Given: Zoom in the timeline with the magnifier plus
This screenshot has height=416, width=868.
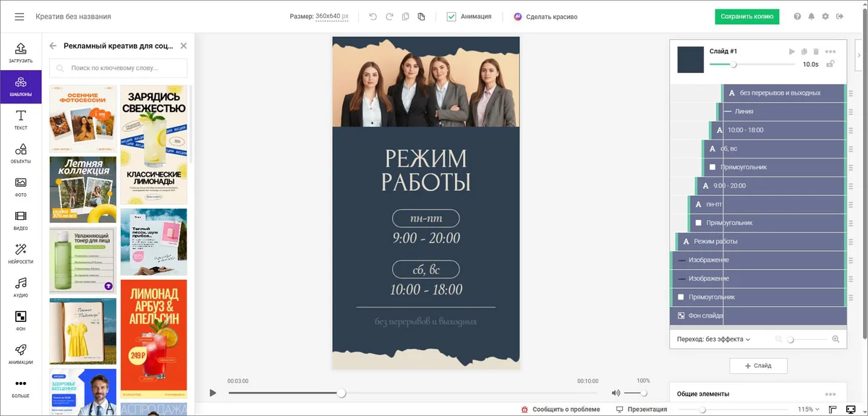Looking at the screenshot, I should (835, 339).
